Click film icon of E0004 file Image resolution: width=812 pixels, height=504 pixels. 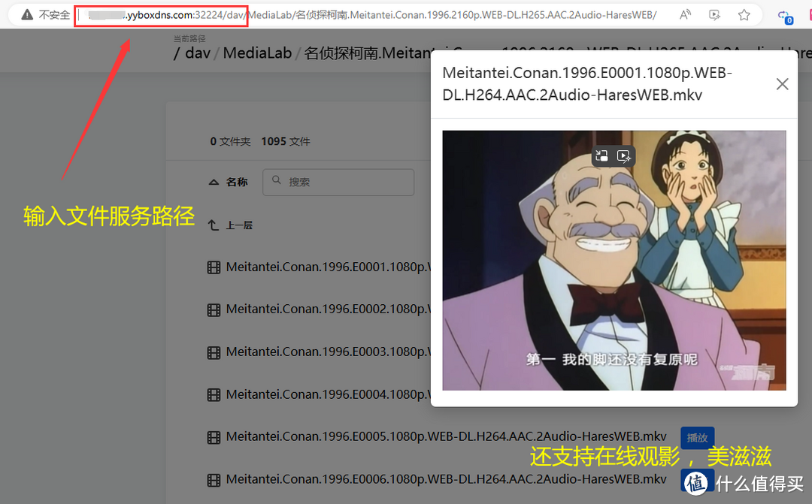214,395
